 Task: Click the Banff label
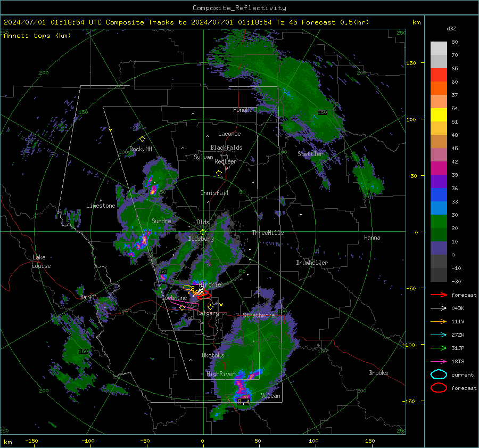point(88,297)
